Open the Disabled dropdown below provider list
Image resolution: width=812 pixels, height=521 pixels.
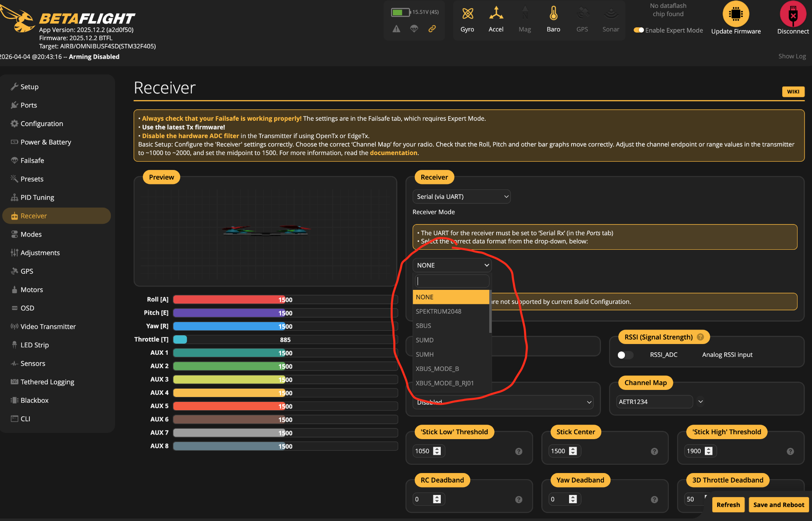(503, 402)
